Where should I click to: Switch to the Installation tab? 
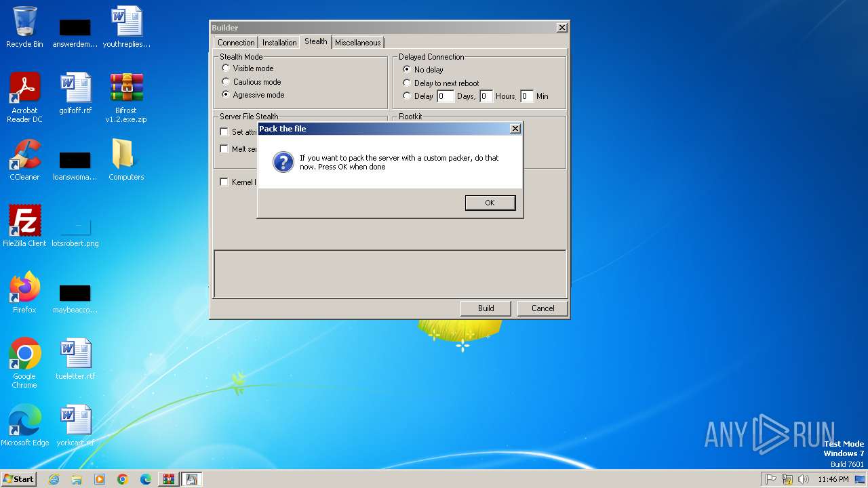coord(279,43)
